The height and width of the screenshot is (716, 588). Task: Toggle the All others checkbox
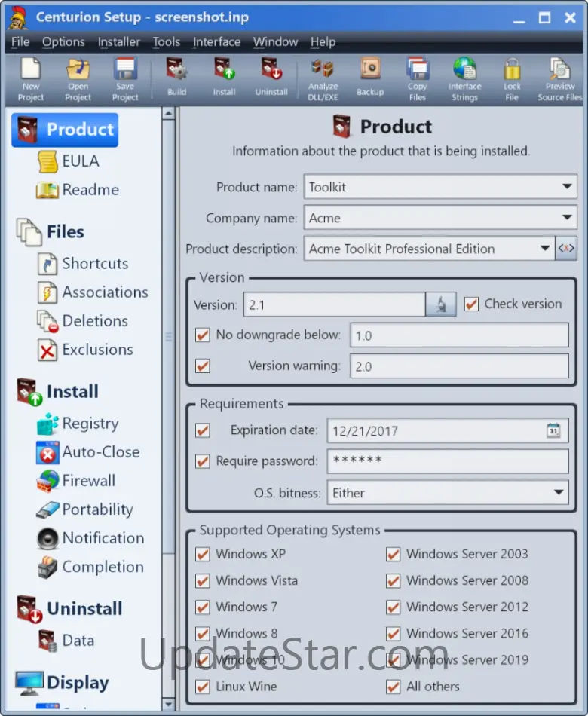pos(394,687)
